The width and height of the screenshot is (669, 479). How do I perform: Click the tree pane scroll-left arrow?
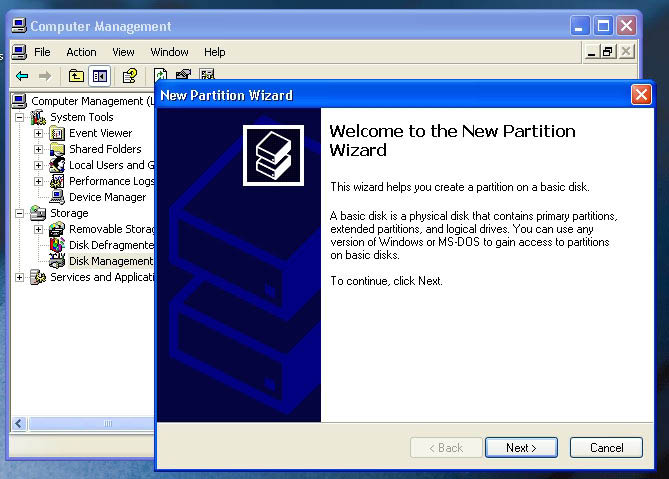[x=19, y=424]
